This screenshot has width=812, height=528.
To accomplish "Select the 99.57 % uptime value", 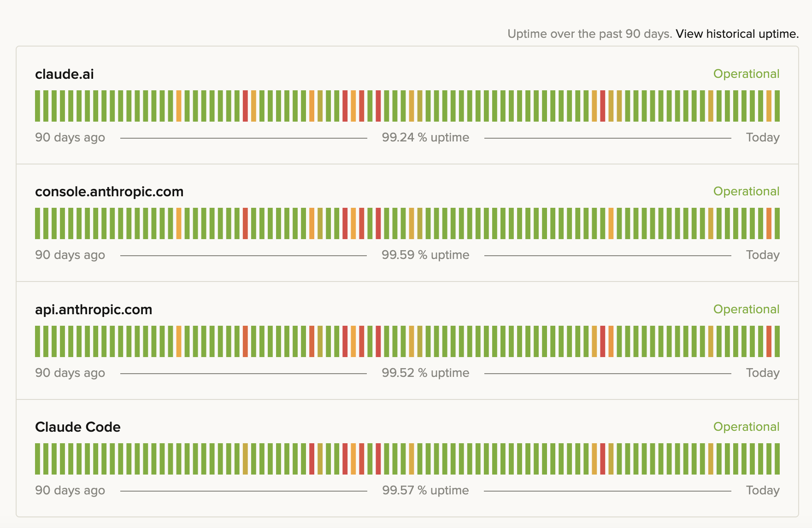I will (425, 490).
